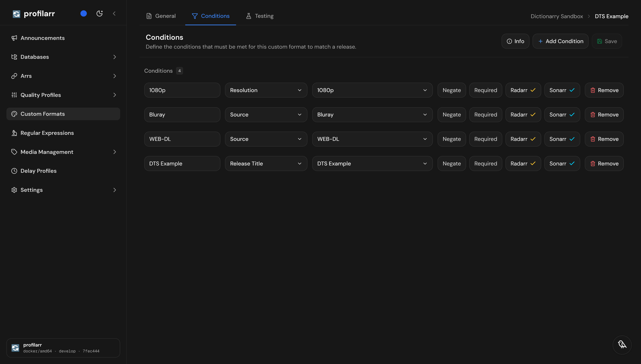Toggle Required on the Bluray condition
The height and width of the screenshot is (364, 641).
486,115
